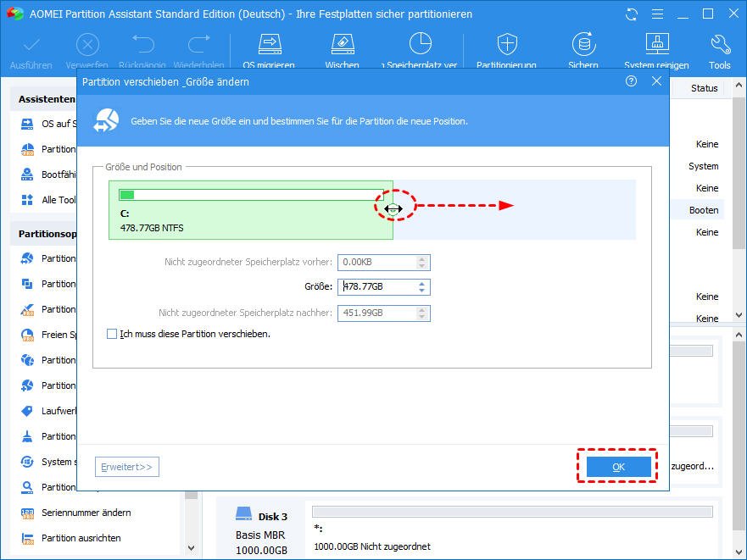Viewport: 747px width, 560px height.
Task: Click the Partitionsoperationen section header
Action: [47, 234]
